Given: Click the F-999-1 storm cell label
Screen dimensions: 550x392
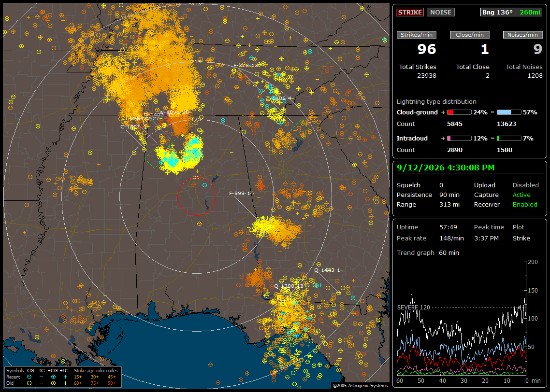Looking at the screenshot, I should tap(240, 194).
